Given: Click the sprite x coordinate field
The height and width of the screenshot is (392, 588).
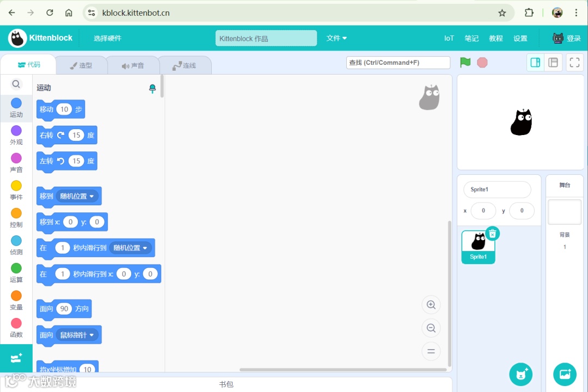Looking at the screenshot, I should 483,211.
